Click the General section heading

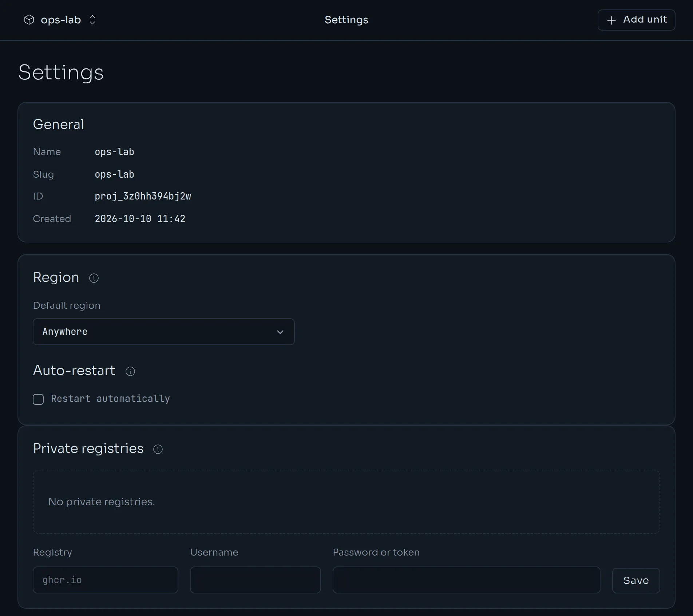[x=59, y=125]
